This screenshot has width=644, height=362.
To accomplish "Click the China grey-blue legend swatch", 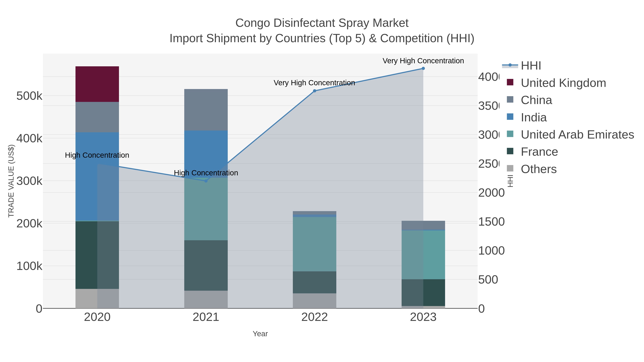I will (x=510, y=99).
